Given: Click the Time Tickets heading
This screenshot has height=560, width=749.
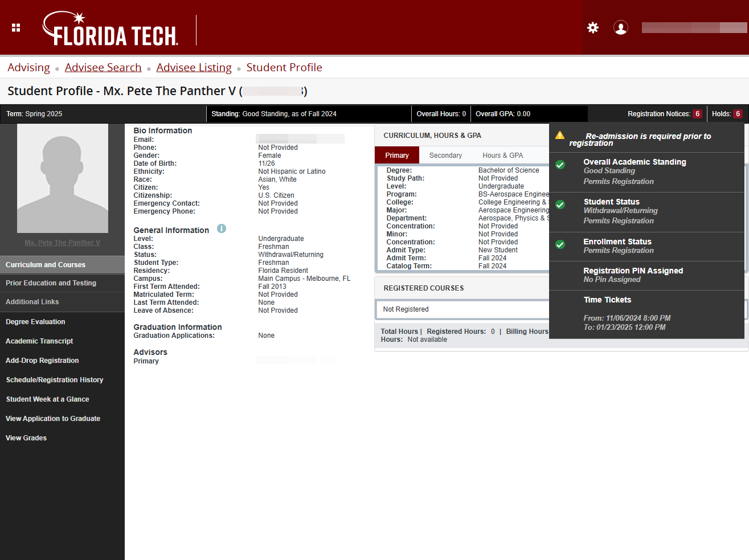Looking at the screenshot, I should tap(607, 300).
